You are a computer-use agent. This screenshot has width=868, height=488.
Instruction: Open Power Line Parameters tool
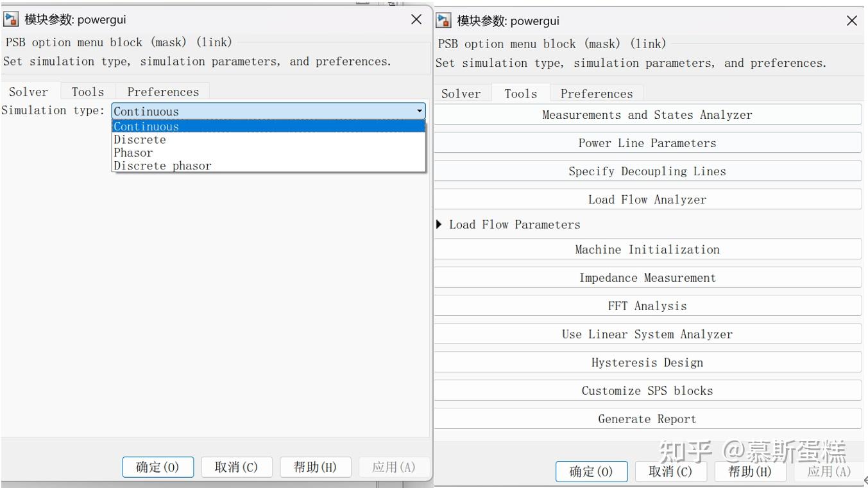click(647, 143)
